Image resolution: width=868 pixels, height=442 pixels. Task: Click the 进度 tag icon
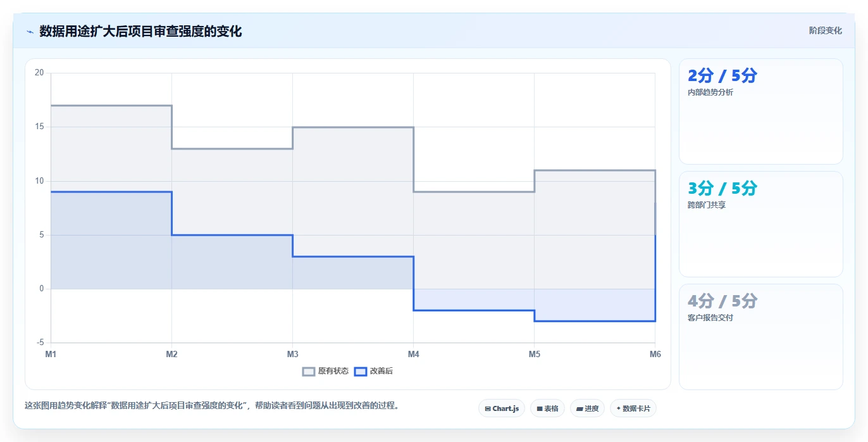[579, 409]
